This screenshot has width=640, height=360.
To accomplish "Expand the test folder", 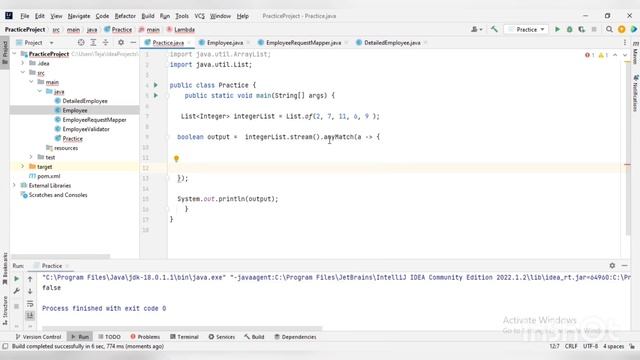I will point(31,157).
